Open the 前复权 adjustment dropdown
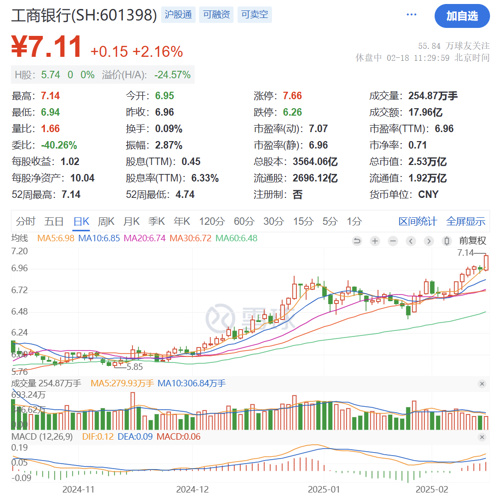 click(473, 241)
